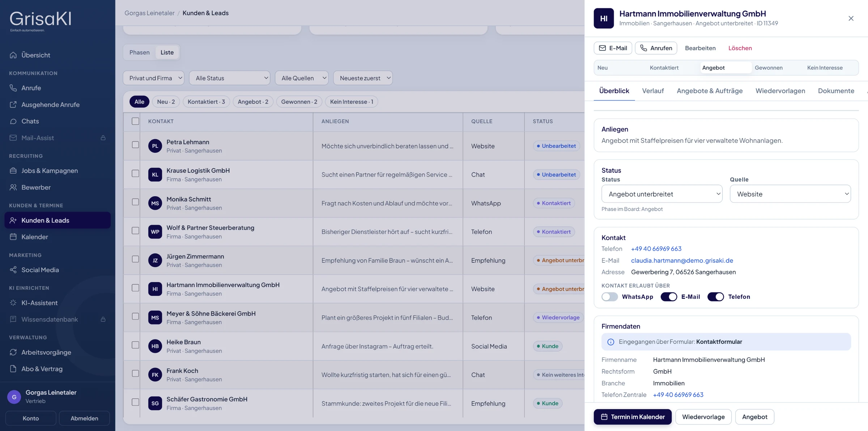Enable WhatsApp contact permission toggle
Image resolution: width=868 pixels, height=431 pixels.
pos(609,297)
